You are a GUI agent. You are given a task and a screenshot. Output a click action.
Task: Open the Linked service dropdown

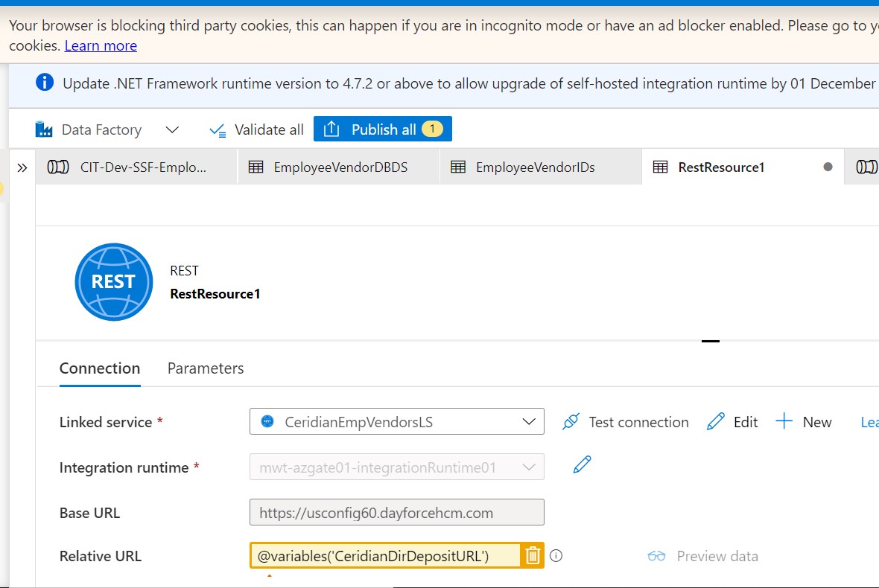pyautogui.click(x=527, y=421)
